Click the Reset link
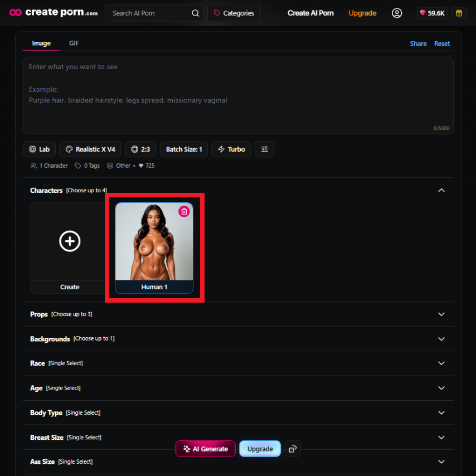Image resolution: width=476 pixels, height=476 pixels. click(441, 43)
